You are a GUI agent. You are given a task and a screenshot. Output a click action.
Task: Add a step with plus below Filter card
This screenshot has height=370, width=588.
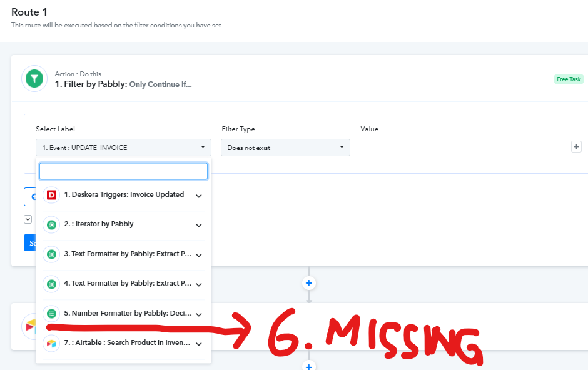click(308, 283)
